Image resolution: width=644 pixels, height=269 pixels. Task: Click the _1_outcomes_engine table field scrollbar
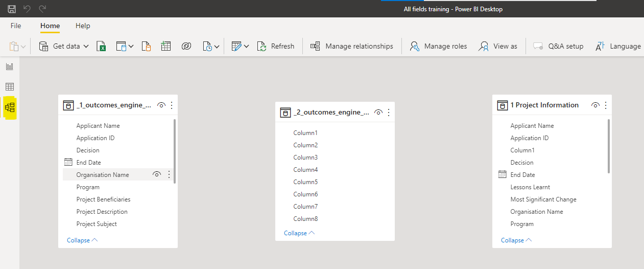[x=175, y=151]
